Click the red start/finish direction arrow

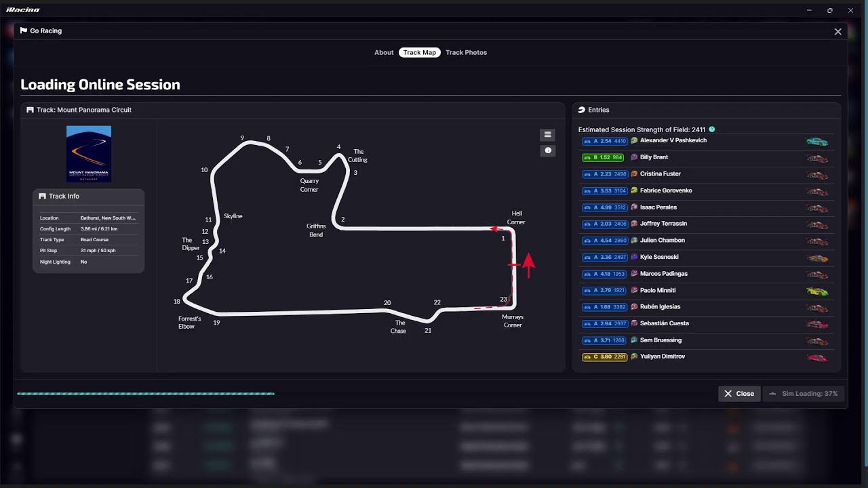click(x=528, y=264)
